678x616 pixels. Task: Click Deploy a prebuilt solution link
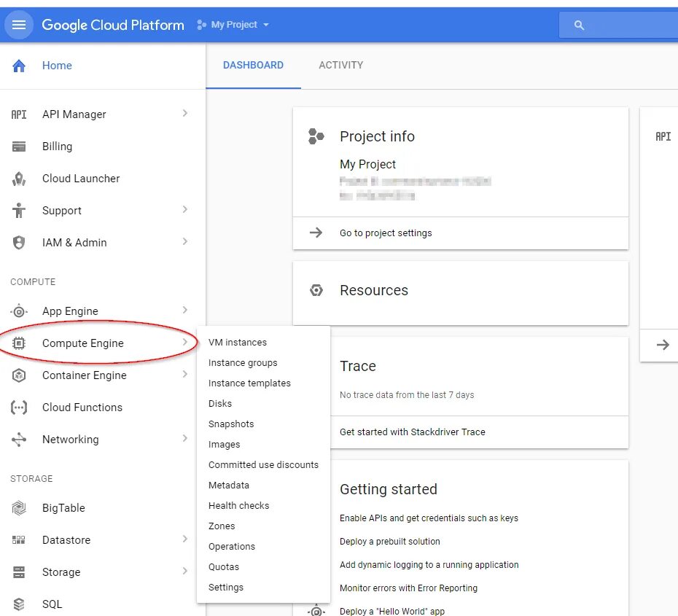pyautogui.click(x=389, y=542)
